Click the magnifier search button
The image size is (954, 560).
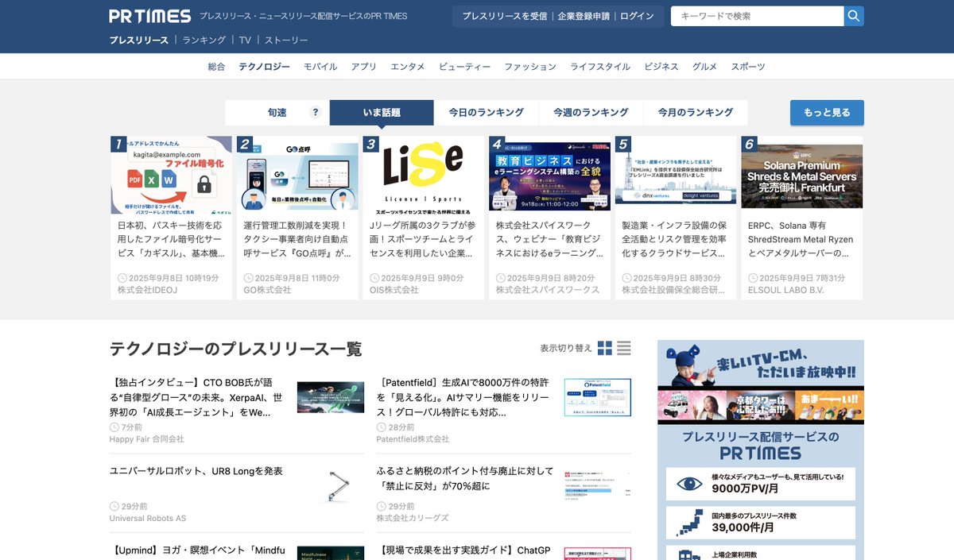click(854, 16)
